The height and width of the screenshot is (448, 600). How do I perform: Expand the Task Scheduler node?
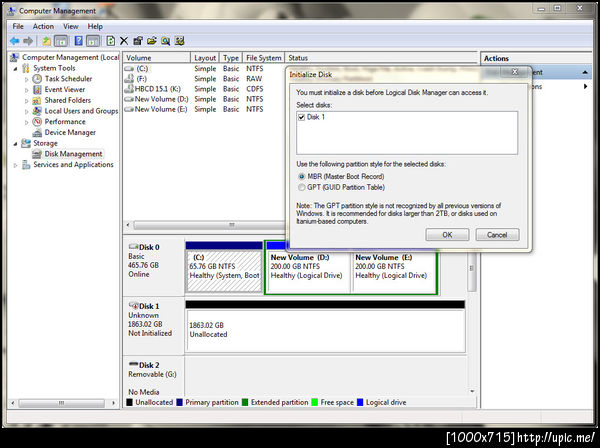(26, 79)
